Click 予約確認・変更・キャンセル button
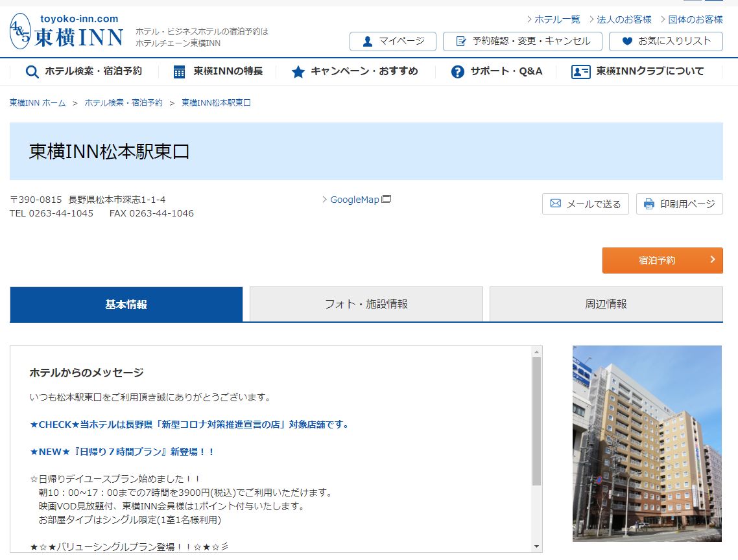Viewport: 738px width, 560px height. tap(523, 41)
